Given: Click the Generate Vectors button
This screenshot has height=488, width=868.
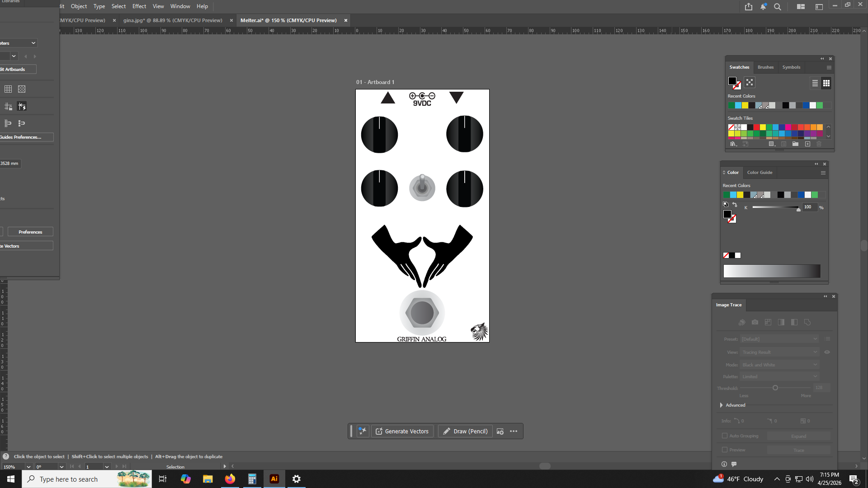Looking at the screenshot, I should coord(402,432).
